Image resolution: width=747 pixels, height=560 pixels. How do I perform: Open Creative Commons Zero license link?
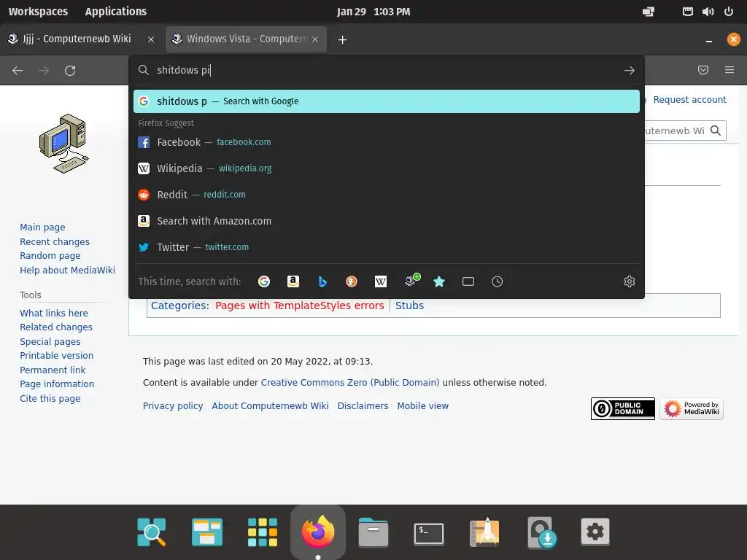click(350, 382)
